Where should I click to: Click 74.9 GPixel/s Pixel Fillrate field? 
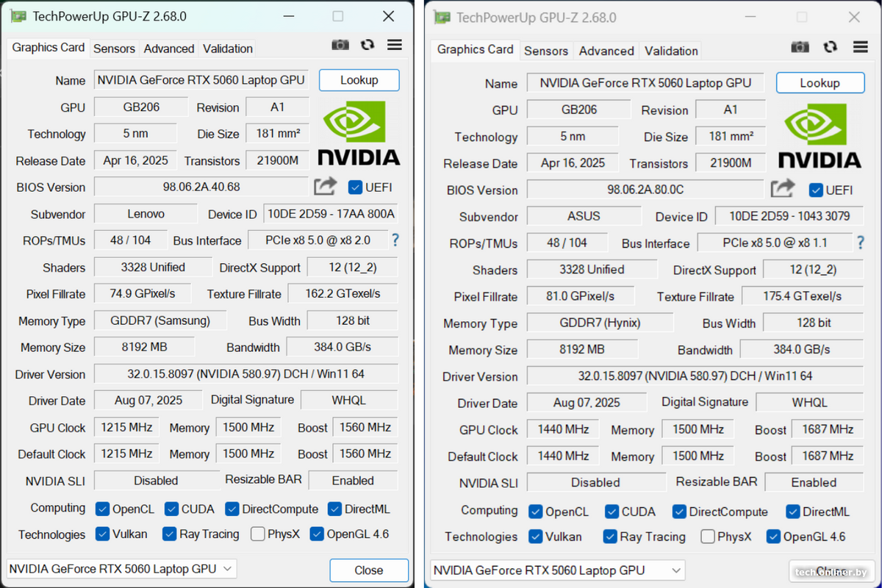coord(143,293)
